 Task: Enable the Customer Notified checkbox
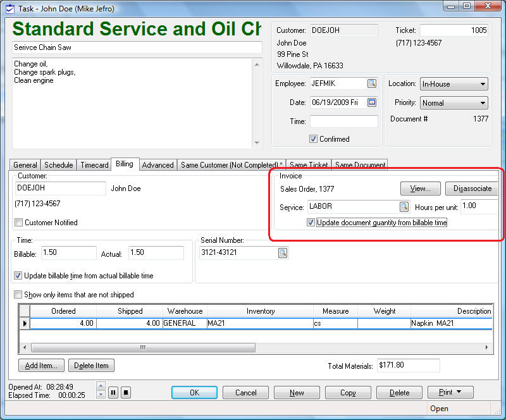19,223
